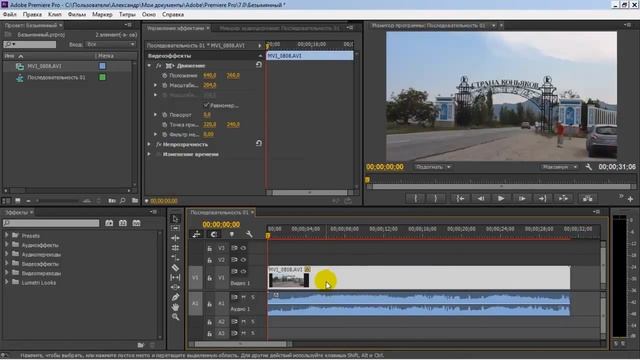Viewport: 640px width, 360px height.
Task: Toggle lock on track V2
Action: pos(209,260)
